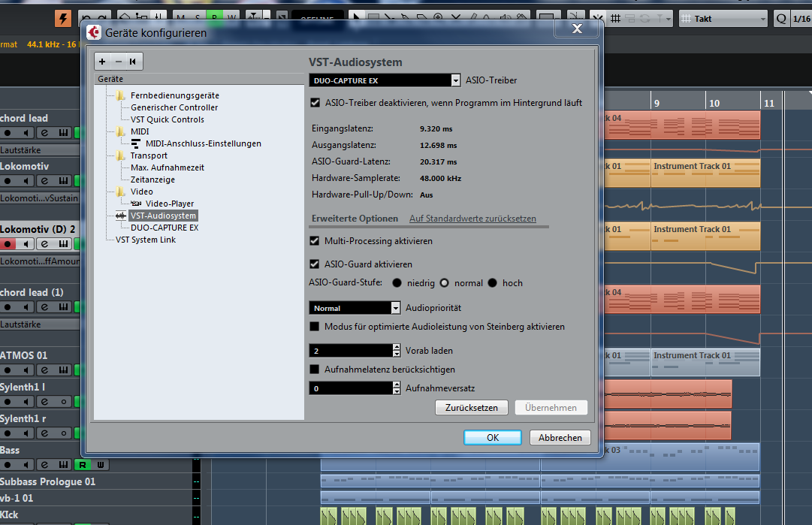Open Lautstärke parameter under chord lead (1)

(40, 324)
